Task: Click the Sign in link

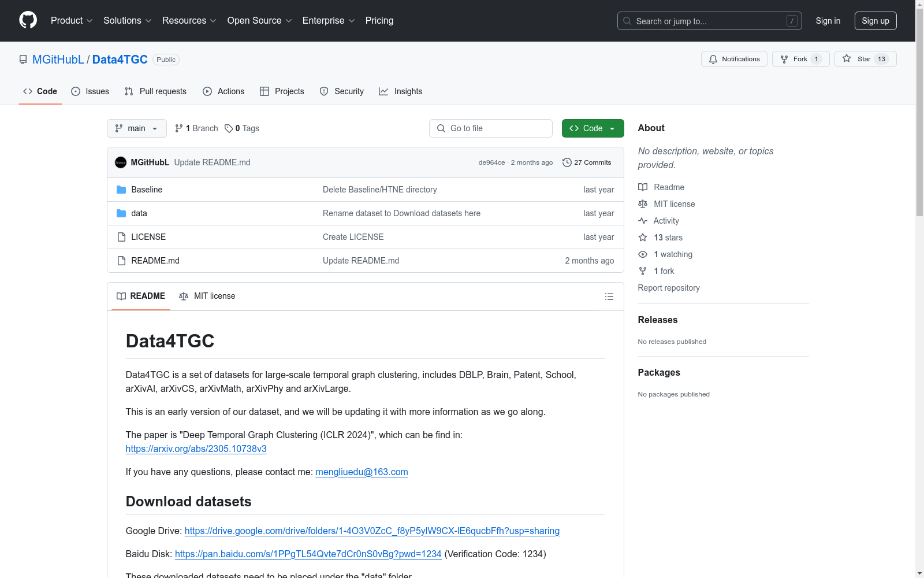Action: click(x=828, y=21)
